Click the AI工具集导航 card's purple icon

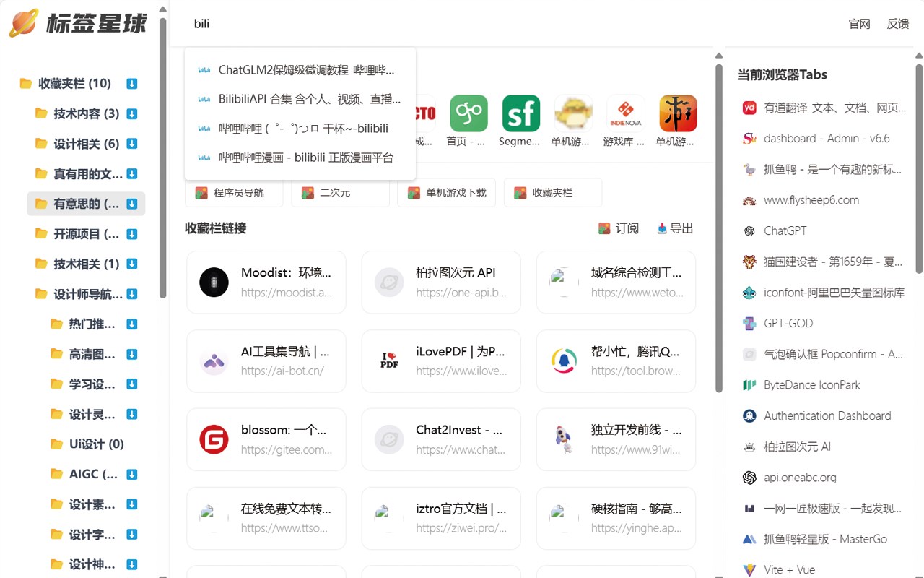coord(214,361)
